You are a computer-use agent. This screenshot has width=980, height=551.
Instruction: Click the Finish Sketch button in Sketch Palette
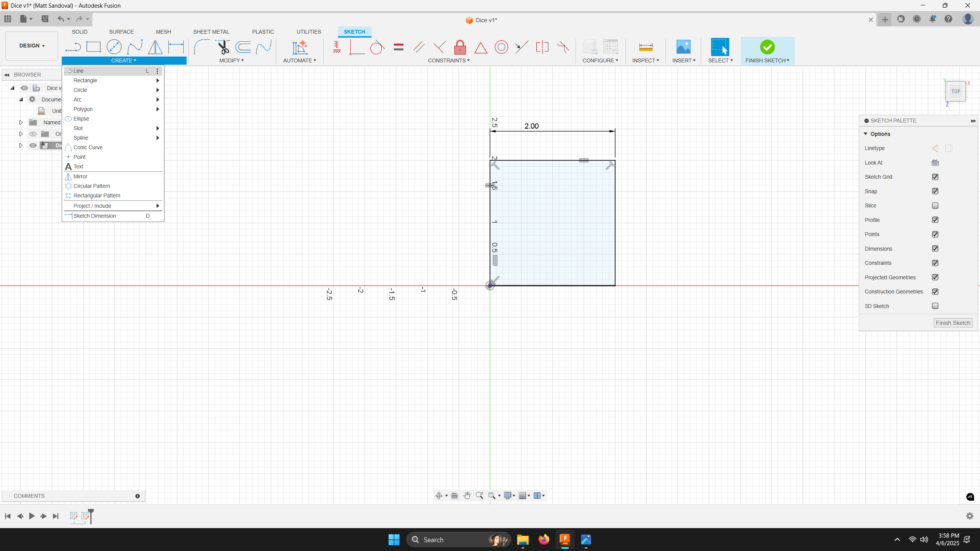953,323
